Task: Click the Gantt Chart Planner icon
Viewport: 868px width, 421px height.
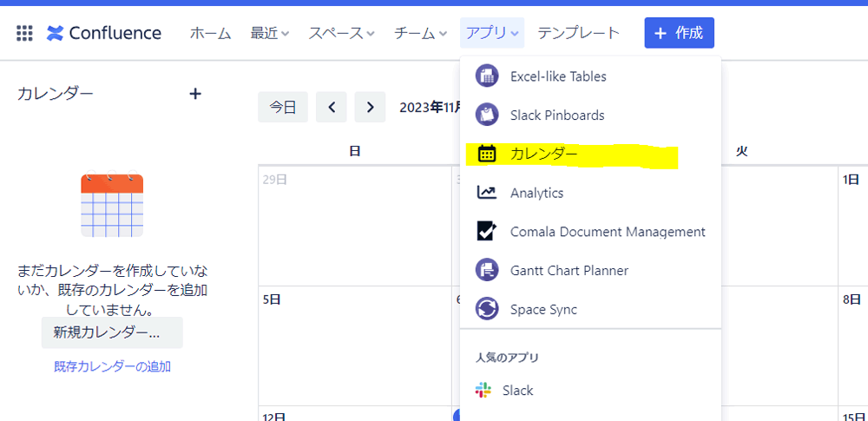Action: point(487,270)
